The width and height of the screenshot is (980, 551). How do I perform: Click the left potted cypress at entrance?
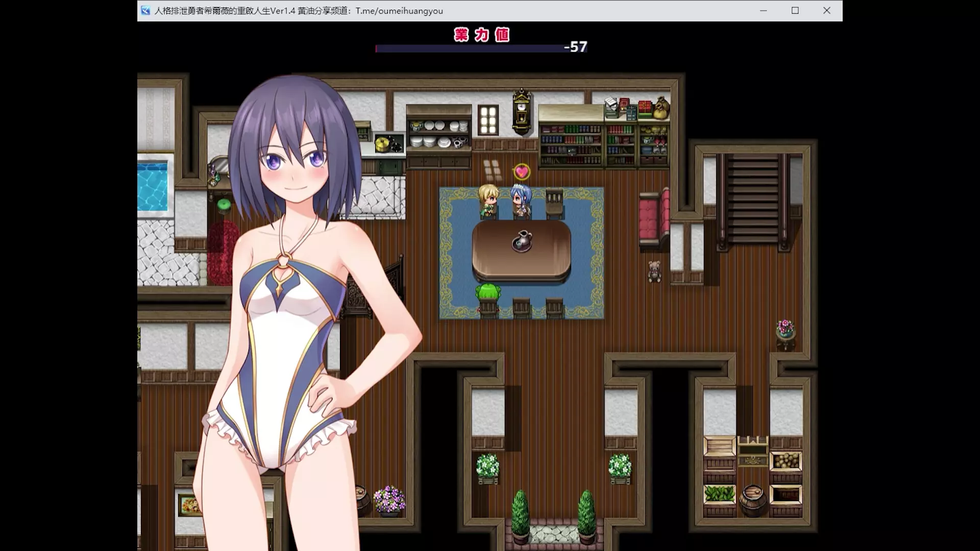(520, 514)
